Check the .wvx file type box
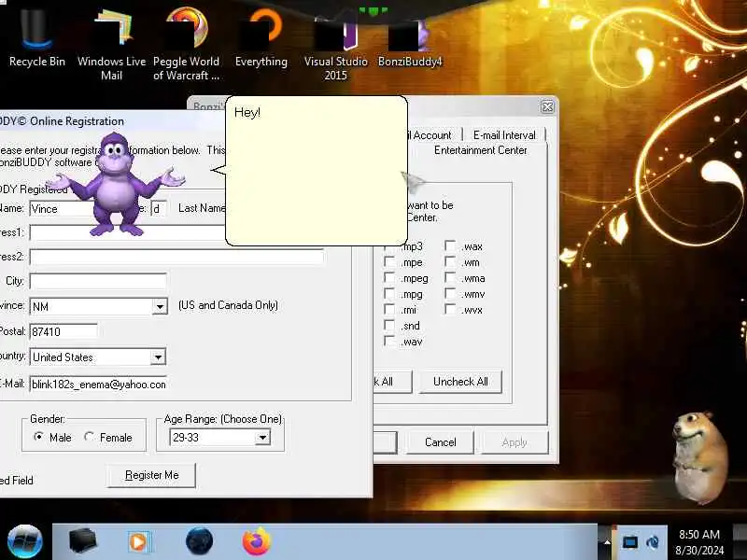Screen dimensions: 747x560 tap(450, 309)
